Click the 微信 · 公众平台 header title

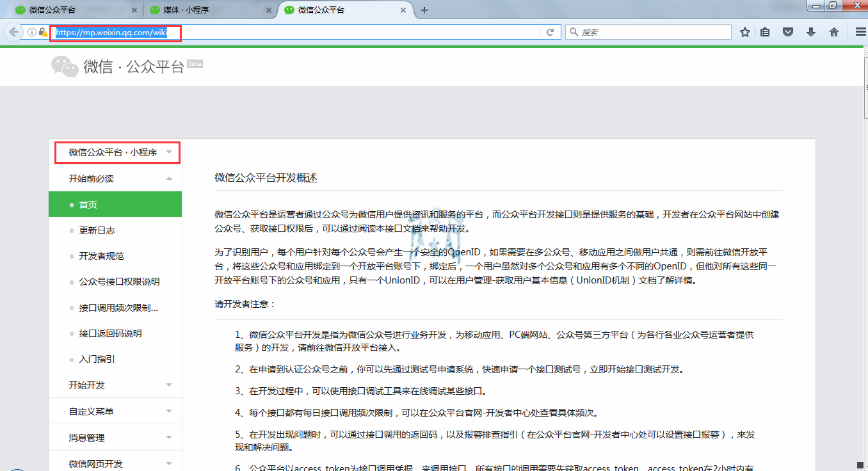click(x=134, y=67)
